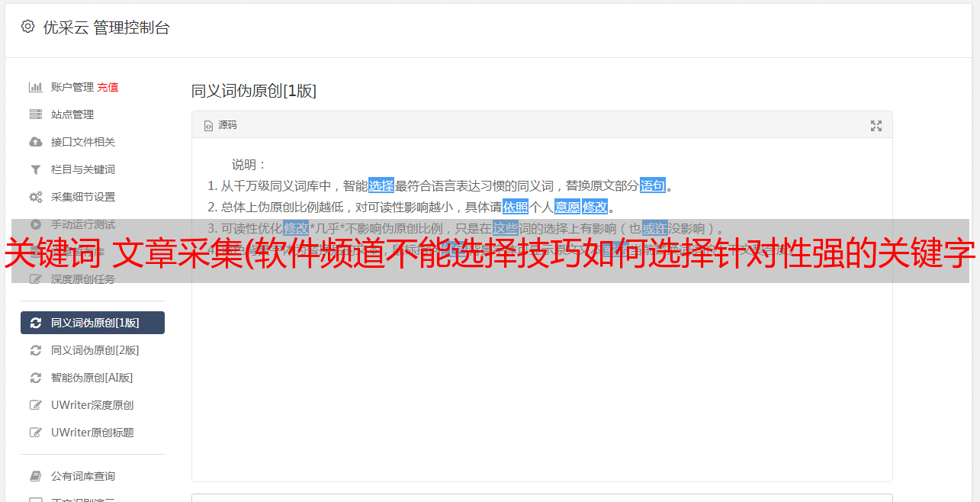Image resolution: width=980 pixels, height=502 pixels.
Task: Click the gear icon beside 优采云 管理控制台
Action: click(x=28, y=27)
